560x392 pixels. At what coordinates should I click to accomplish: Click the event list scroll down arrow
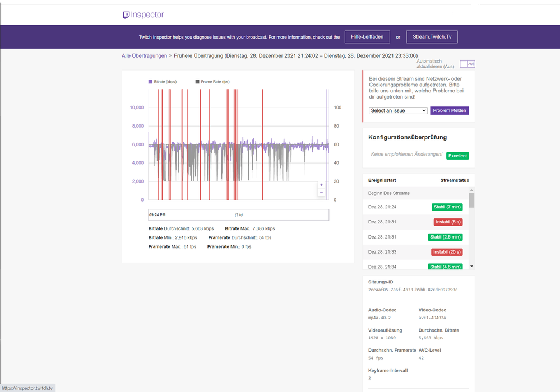[x=471, y=266]
